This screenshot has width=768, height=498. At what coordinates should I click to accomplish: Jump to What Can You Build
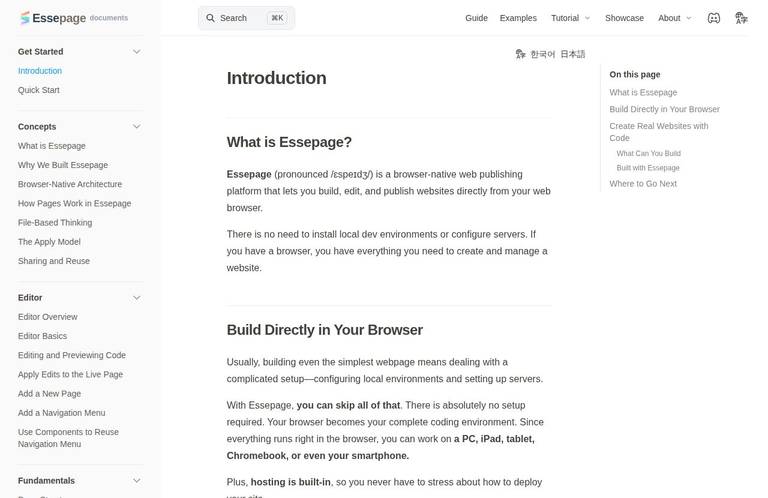click(x=648, y=153)
